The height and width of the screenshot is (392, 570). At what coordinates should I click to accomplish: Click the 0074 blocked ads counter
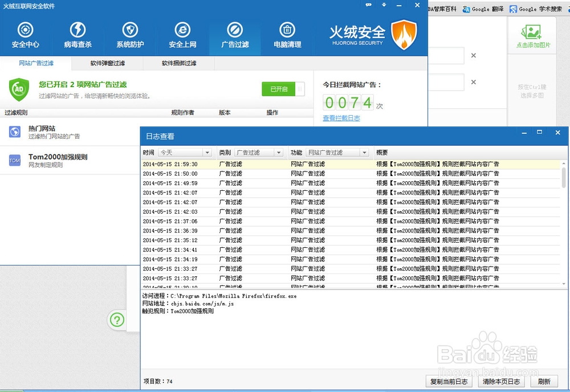(x=348, y=103)
